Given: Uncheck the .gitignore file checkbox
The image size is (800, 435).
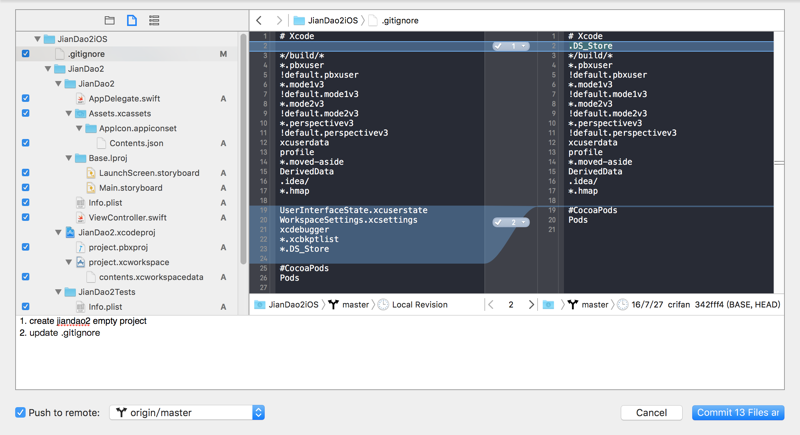Looking at the screenshot, I should pyautogui.click(x=26, y=54).
